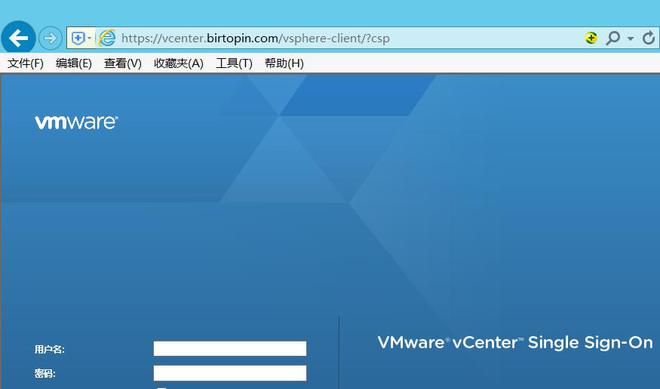
Task: Open the 编辑(E) menu
Action: [x=74, y=64]
